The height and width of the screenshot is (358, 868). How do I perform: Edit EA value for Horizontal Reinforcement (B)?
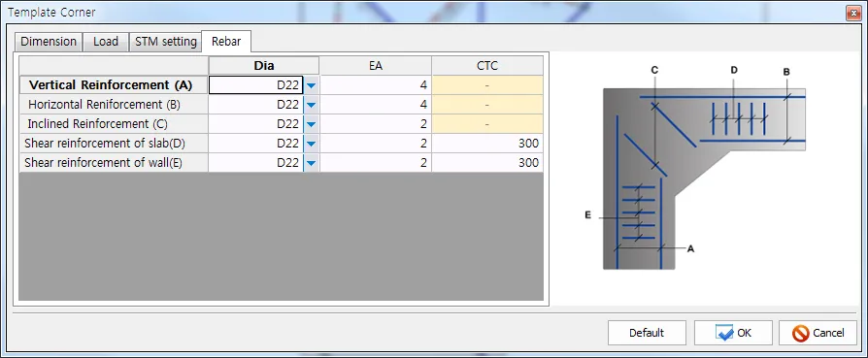[x=376, y=105]
